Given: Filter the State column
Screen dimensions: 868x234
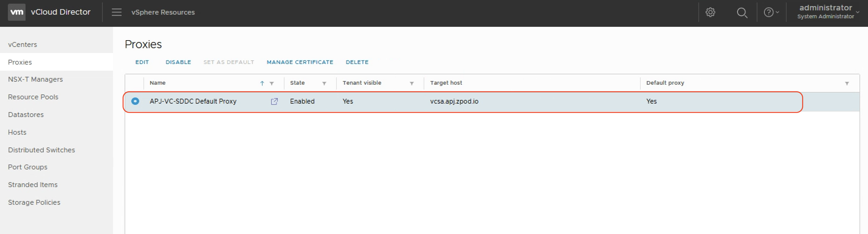Looking at the screenshot, I should tap(324, 83).
